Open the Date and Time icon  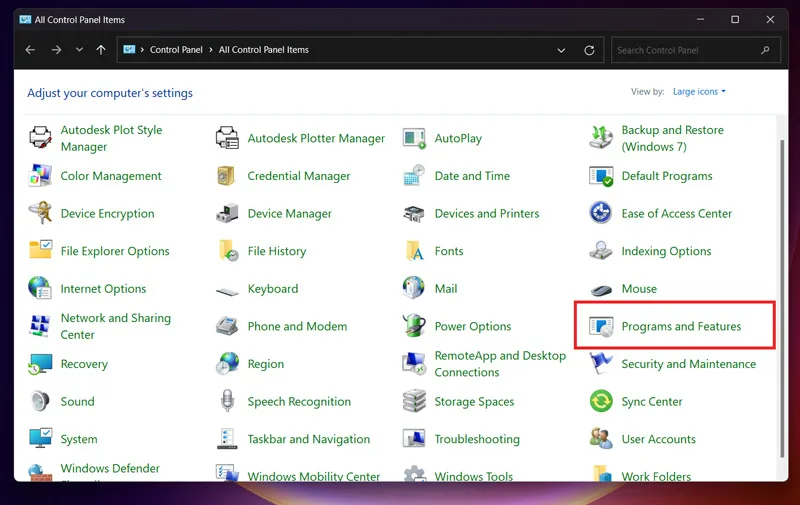414,176
